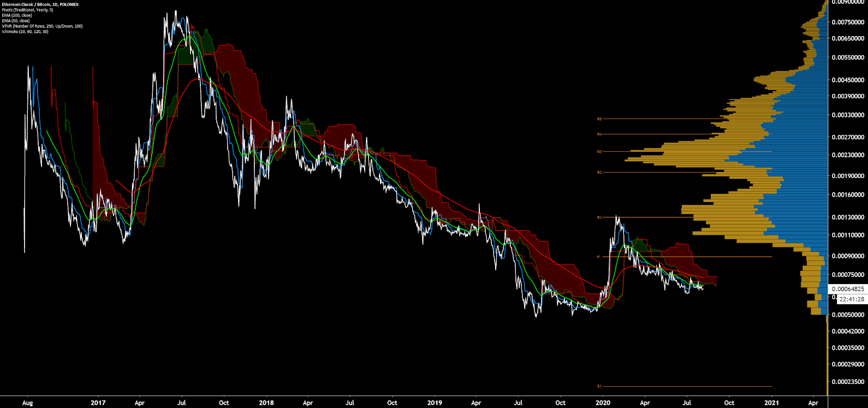This screenshot has width=868, height=408.
Task: Click the current price tag 0.00064825
Action: coord(848,289)
